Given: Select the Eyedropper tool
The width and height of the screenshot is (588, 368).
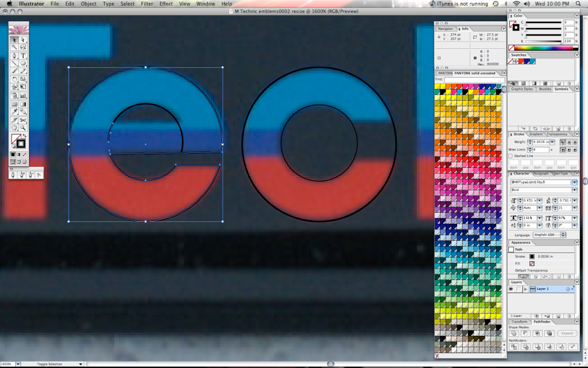Looking at the screenshot, I should click(14, 112).
